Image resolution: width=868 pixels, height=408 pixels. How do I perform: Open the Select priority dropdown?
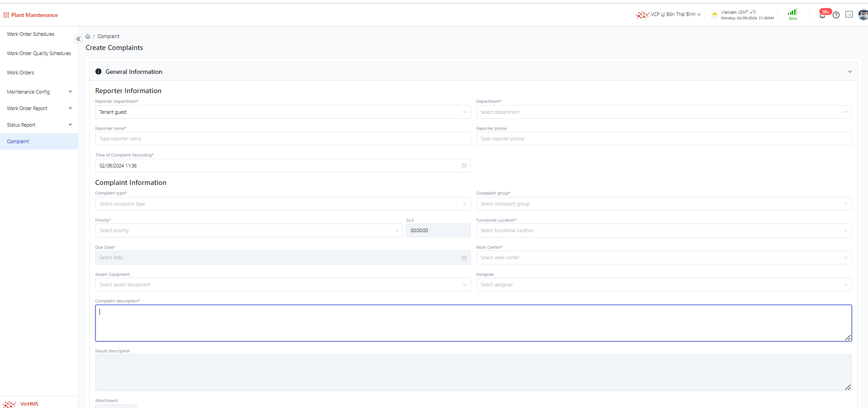[249, 230]
